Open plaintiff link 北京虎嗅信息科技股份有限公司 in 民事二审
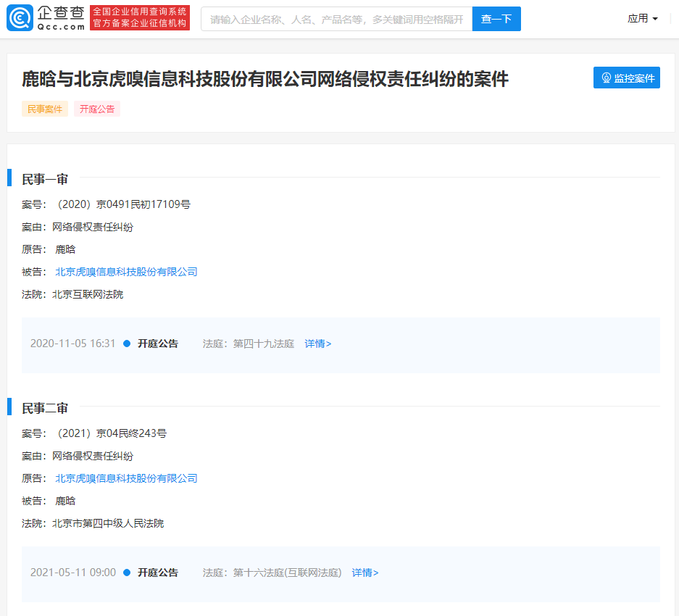 point(126,479)
